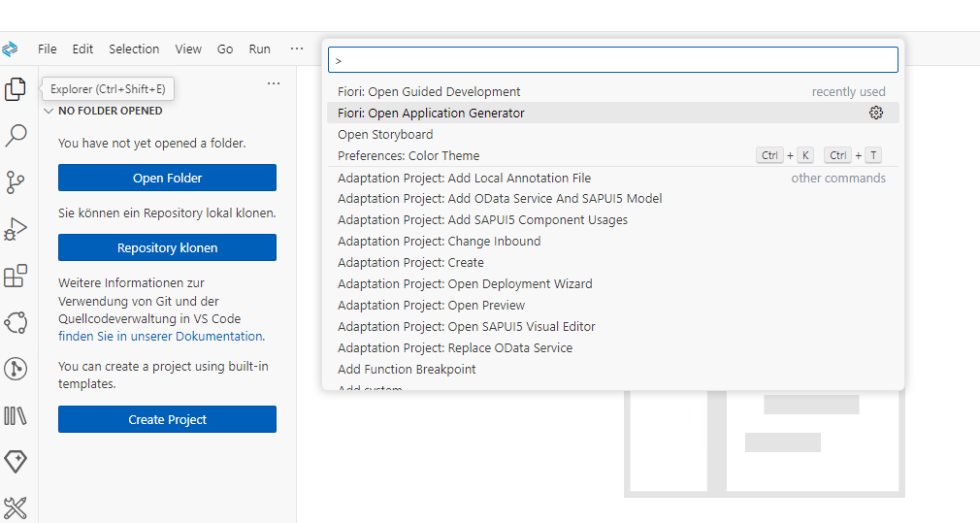Select Add OData Service And SAPUI5 Model
Screen dimensions: 980x523
click(x=613, y=199)
